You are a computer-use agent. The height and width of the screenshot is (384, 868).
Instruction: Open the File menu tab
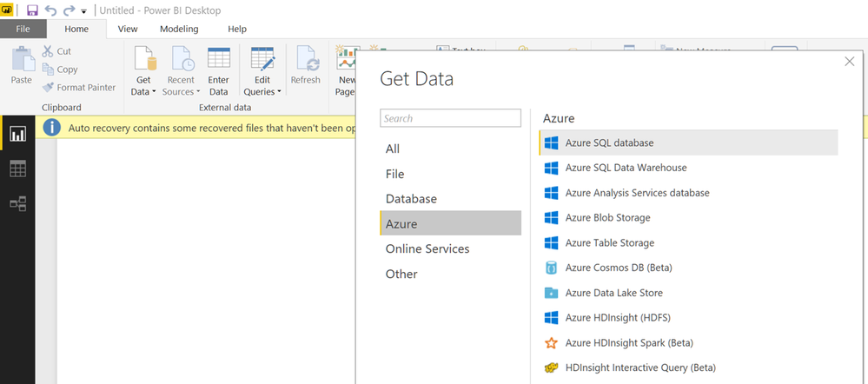pos(23,29)
